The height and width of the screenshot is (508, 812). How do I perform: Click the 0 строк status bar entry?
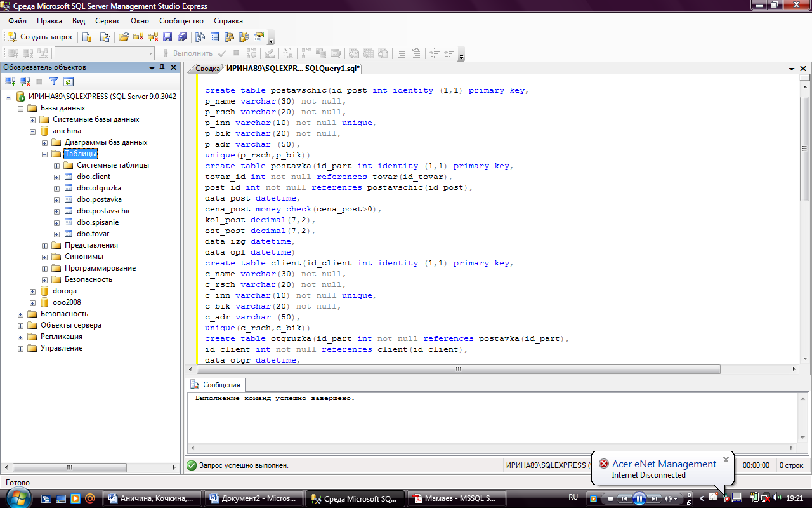[790, 465]
